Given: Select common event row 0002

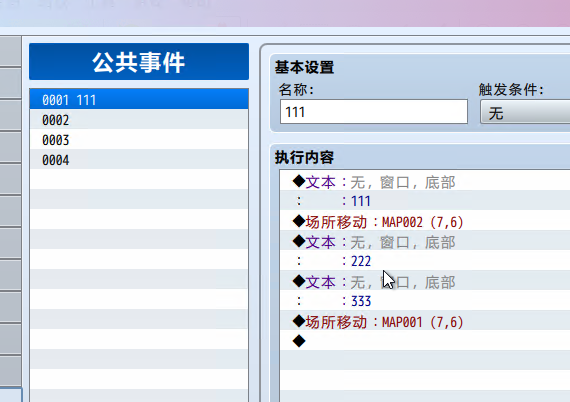Looking at the screenshot, I should pos(139,120).
